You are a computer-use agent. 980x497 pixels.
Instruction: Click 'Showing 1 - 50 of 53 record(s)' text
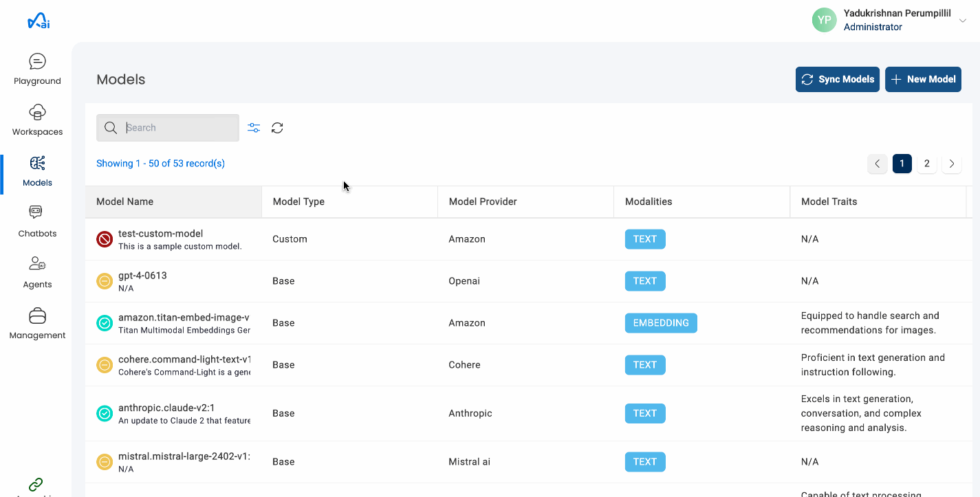click(x=160, y=164)
